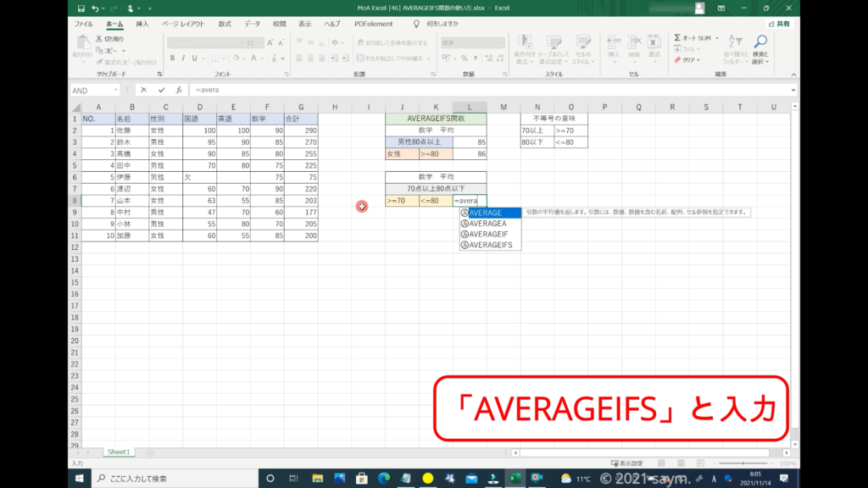Click the 共有 (Share) button
Viewport: 868px width, 488px height.
[778, 24]
